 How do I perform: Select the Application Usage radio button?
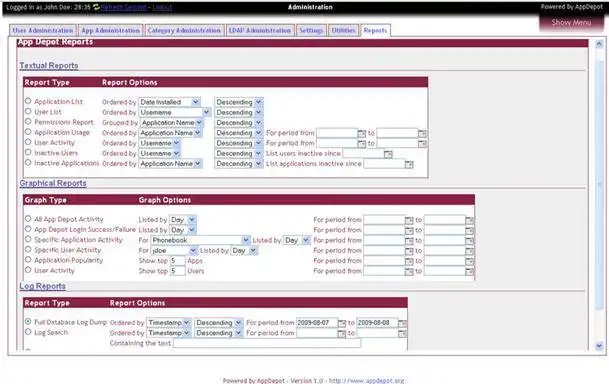28,132
